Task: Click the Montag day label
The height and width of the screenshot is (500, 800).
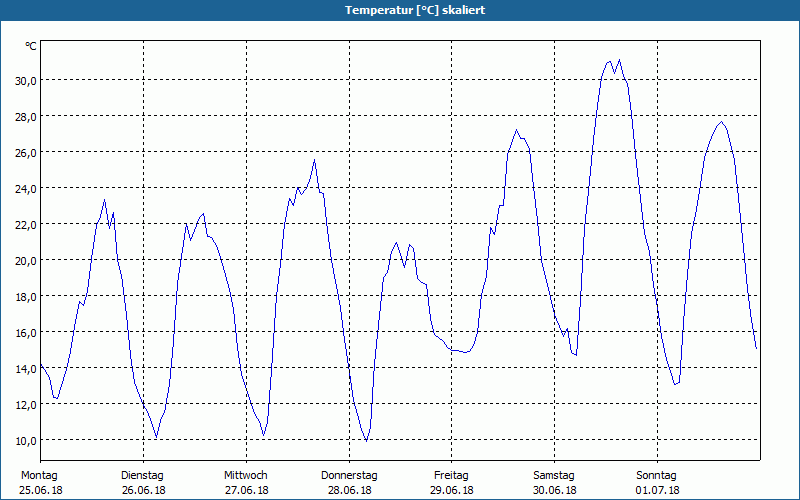Action: click(x=39, y=476)
